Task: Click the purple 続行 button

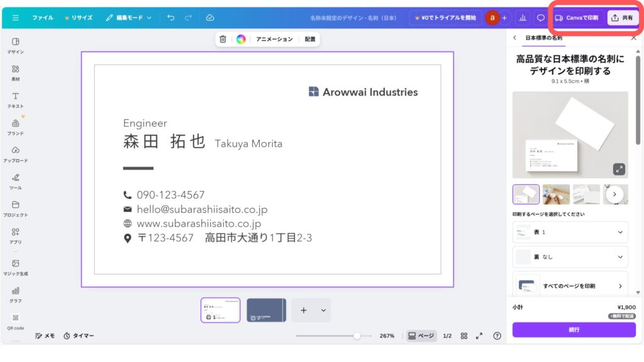Action: tap(574, 329)
